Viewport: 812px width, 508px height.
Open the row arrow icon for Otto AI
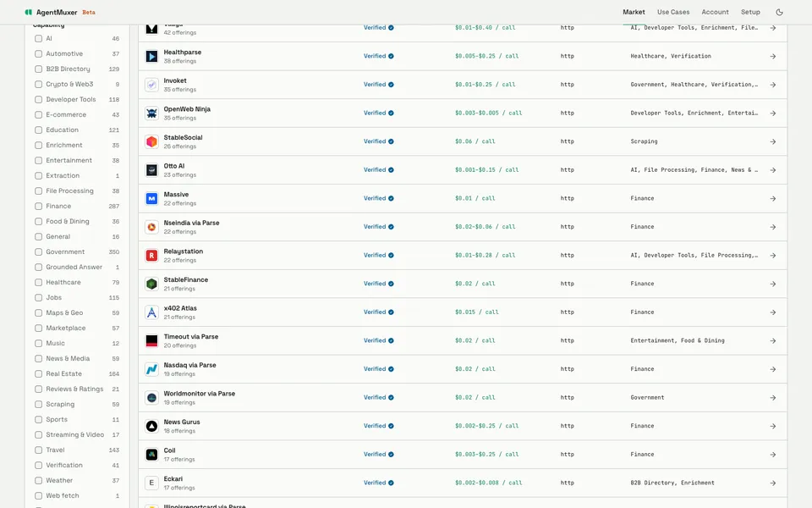coord(772,170)
